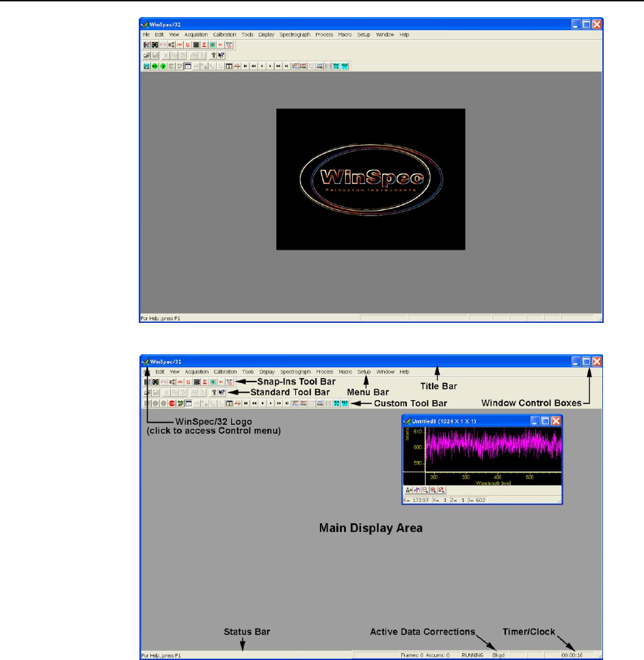
Task: Open Help menu in lower WinSpec window
Action: (404, 371)
